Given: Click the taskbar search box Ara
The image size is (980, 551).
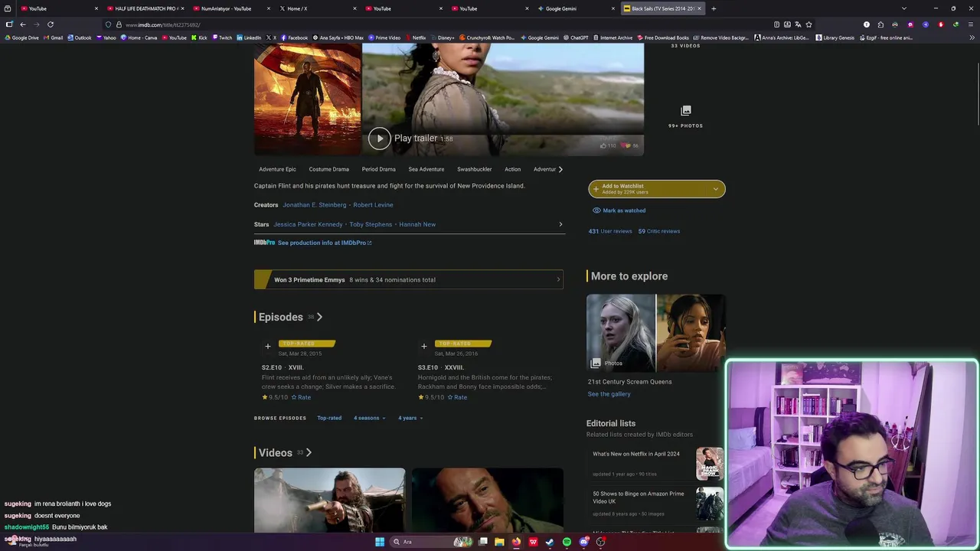Looking at the screenshot, I should point(433,542).
